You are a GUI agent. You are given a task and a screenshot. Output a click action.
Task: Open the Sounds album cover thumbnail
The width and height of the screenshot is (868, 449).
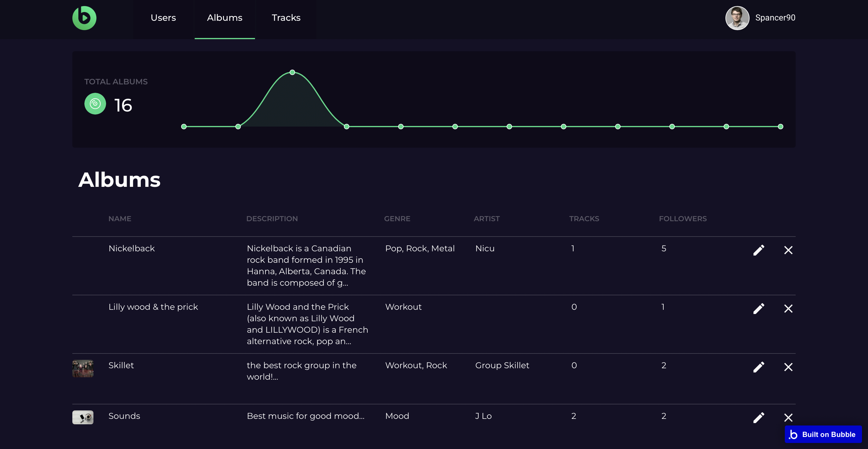(83, 417)
